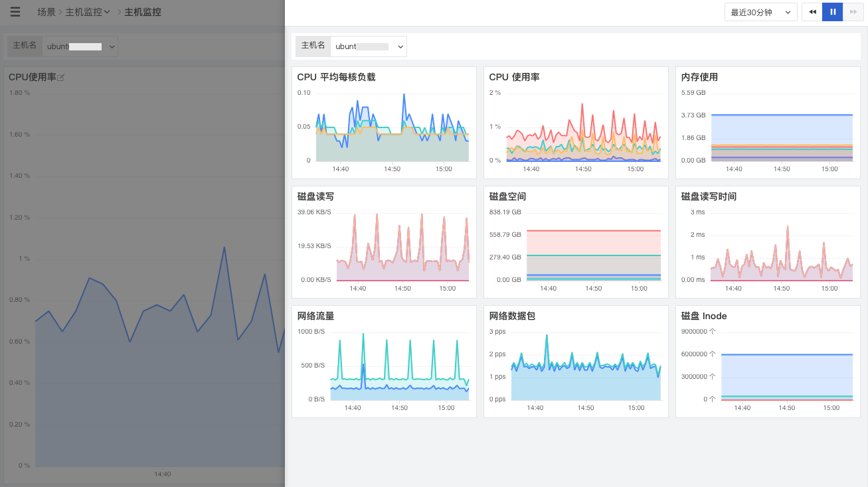The height and width of the screenshot is (487, 868).
Task: Open the hamburger navigation menu
Action: click(15, 12)
